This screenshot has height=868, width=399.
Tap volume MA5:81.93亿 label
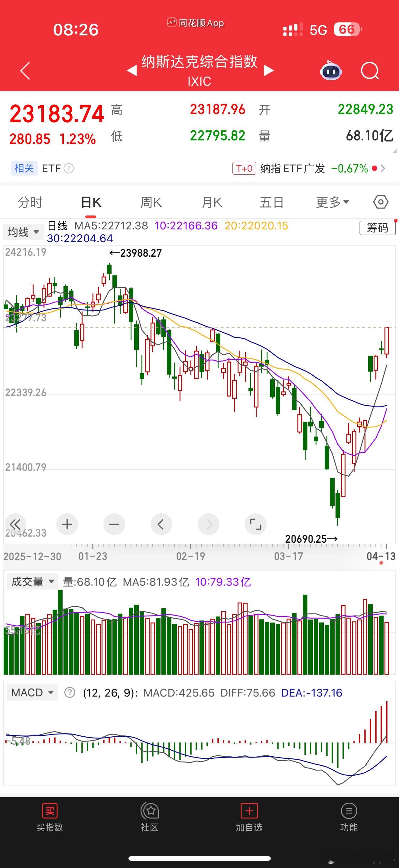click(x=156, y=582)
